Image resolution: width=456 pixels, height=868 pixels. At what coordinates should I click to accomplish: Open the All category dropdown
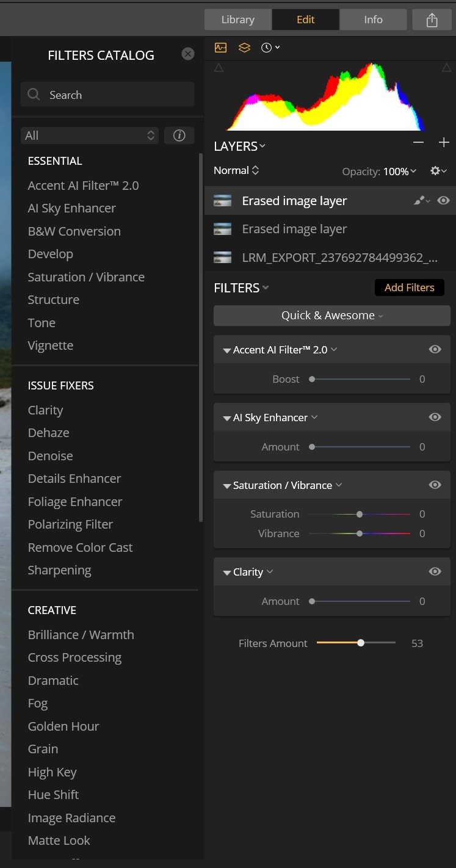[x=90, y=136]
